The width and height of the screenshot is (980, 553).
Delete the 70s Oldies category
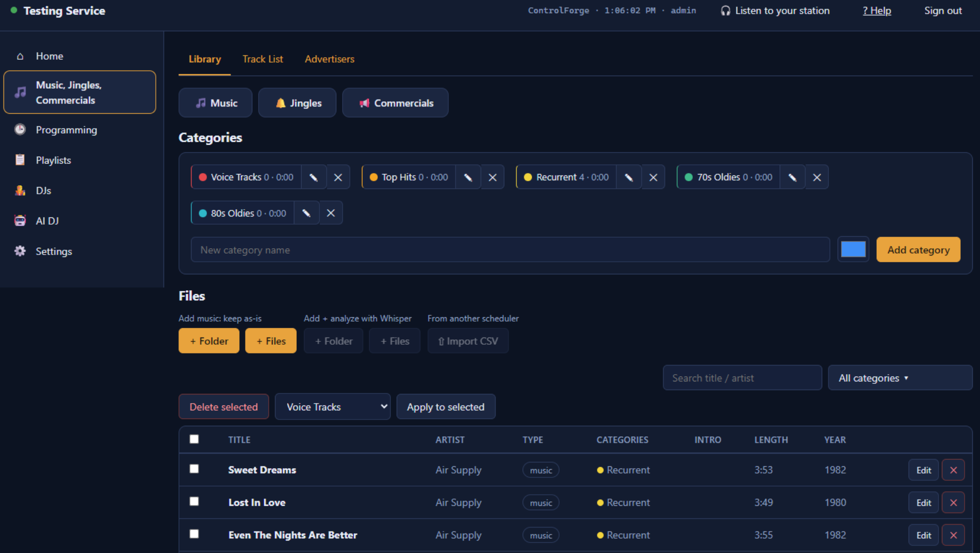(817, 177)
